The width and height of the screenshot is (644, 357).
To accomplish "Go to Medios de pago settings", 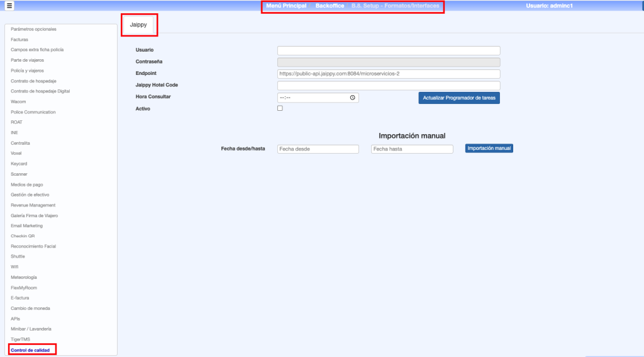I will coord(26,184).
